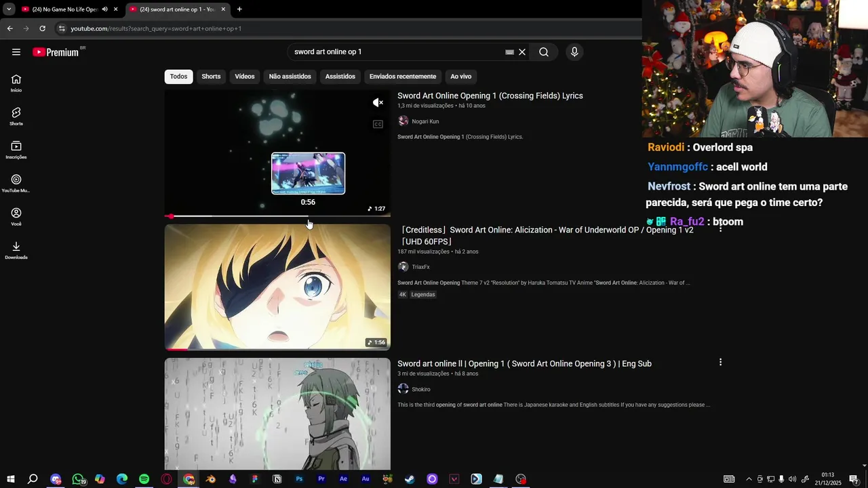Reload the page in the browser
Image resolution: width=868 pixels, height=488 pixels.
point(42,28)
